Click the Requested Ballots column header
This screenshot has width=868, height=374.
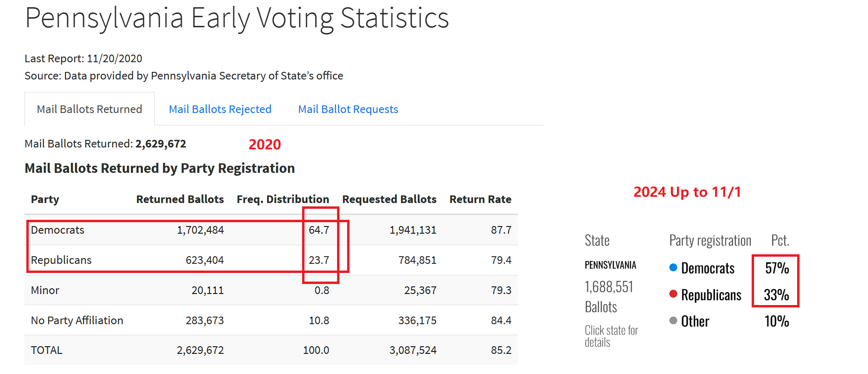(x=389, y=199)
